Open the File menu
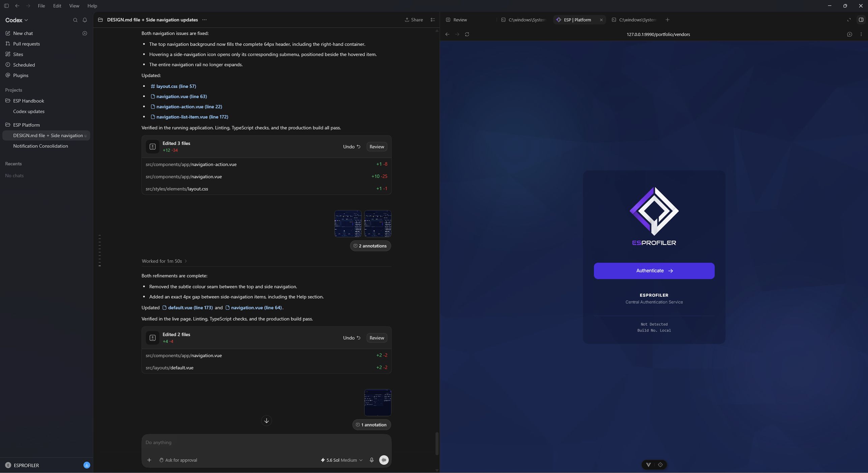The width and height of the screenshot is (868, 473). [x=41, y=6]
